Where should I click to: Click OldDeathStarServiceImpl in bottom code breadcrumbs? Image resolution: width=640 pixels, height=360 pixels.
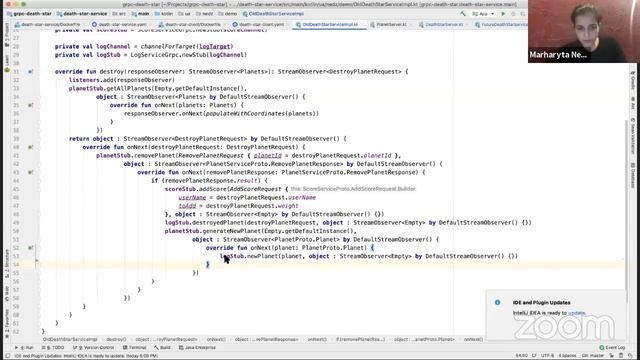click(x=70, y=339)
